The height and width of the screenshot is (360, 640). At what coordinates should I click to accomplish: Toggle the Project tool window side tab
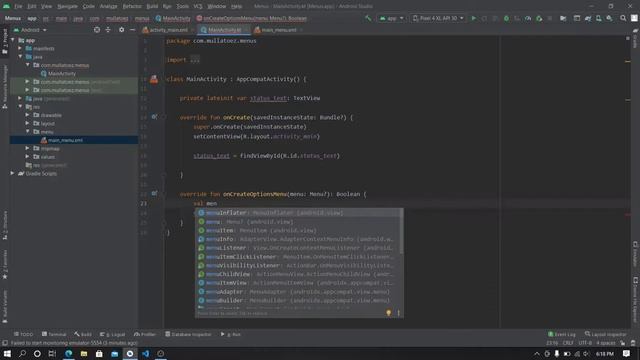click(x=5, y=41)
